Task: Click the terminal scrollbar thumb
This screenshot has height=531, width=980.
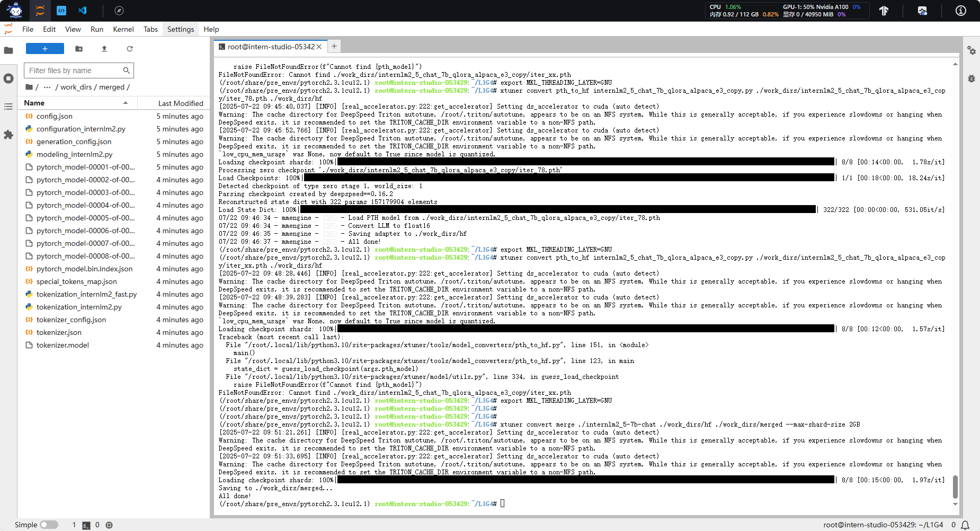Action: [955, 486]
